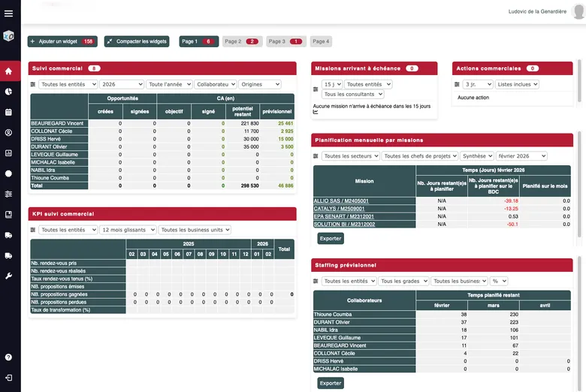Open the pie chart section in sidebar
The height and width of the screenshot is (392, 586).
point(9,92)
